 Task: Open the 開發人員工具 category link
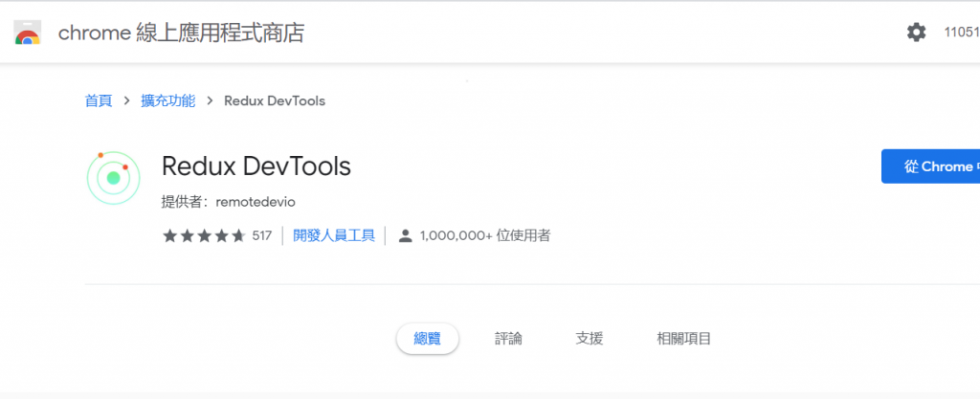[334, 235]
